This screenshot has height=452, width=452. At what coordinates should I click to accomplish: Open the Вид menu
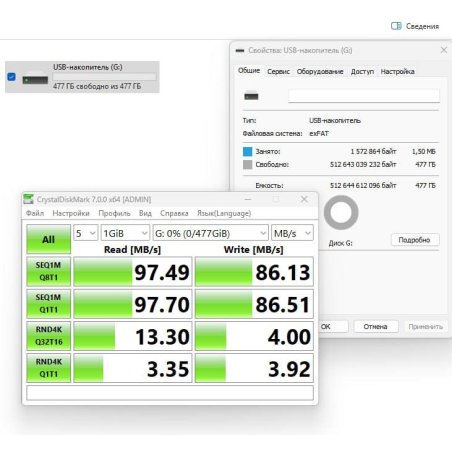pos(145,213)
